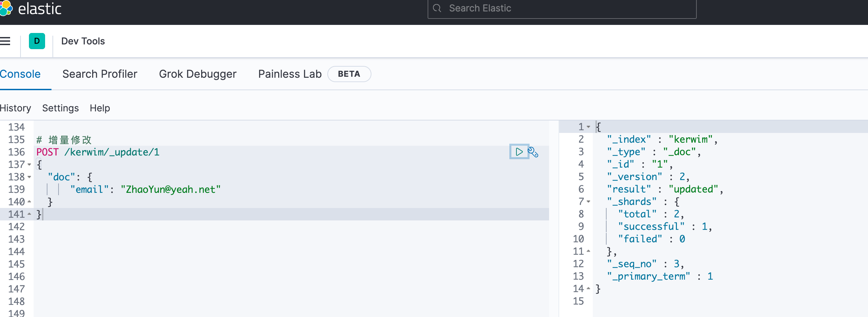Click the "_index" : "kerwim" response line

662,139
